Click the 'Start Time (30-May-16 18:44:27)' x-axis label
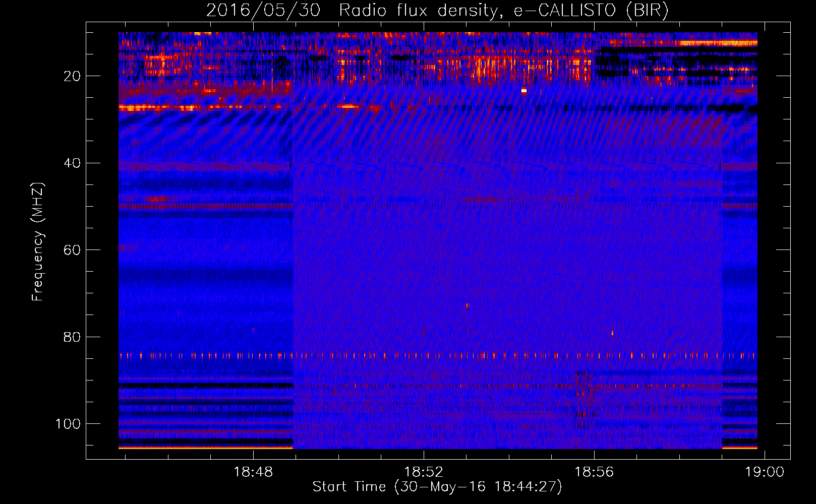 pyautogui.click(x=437, y=487)
